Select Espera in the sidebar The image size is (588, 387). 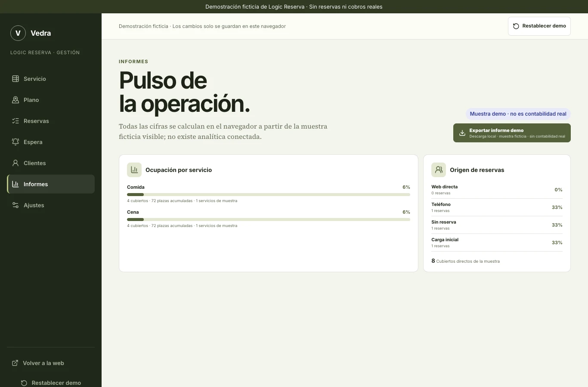(x=51, y=142)
